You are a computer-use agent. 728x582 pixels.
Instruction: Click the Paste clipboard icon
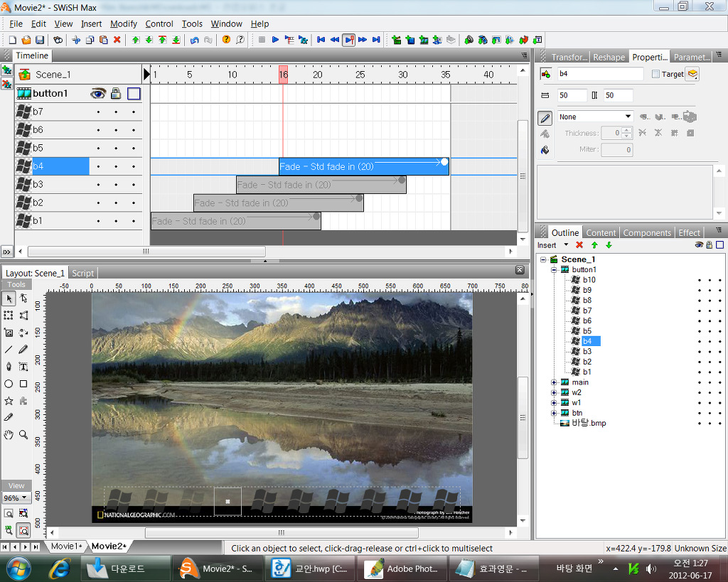pos(104,40)
